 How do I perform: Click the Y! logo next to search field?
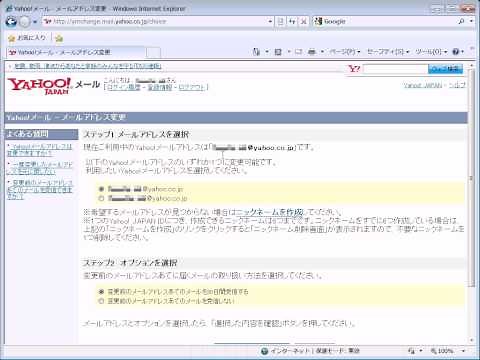(x=354, y=69)
